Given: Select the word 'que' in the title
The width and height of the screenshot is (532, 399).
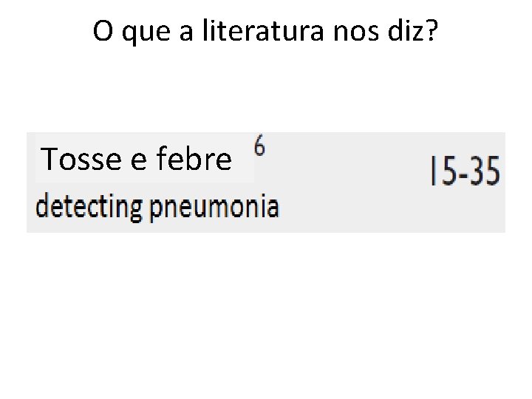Looking at the screenshot, I should 146,33.
